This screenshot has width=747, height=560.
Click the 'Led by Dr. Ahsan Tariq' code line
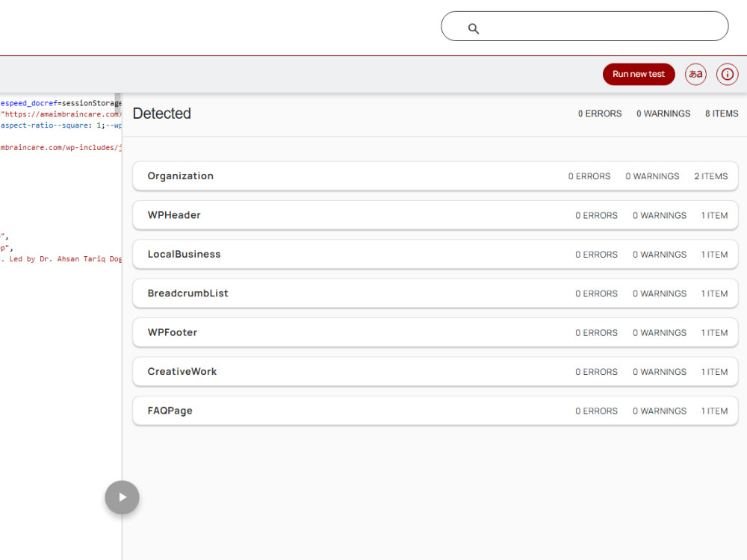tap(61, 259)
